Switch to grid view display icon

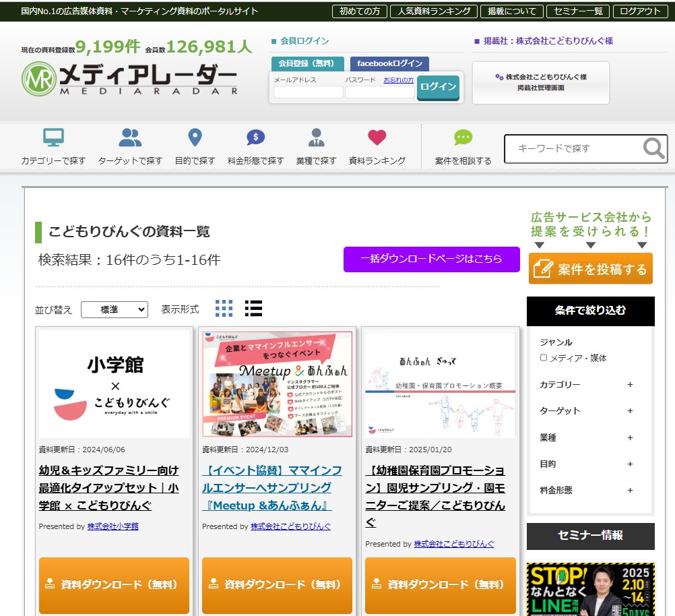(x=224, y=309)
